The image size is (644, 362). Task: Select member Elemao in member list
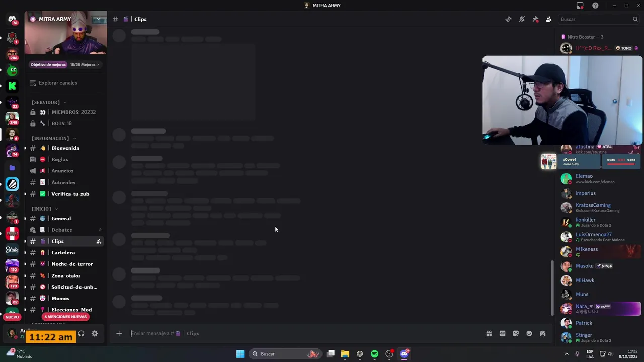click(600, 178)
